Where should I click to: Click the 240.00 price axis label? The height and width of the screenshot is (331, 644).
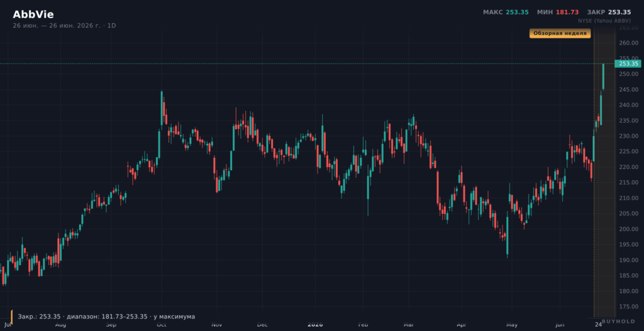pyautogui.click(x=628, y=105)
